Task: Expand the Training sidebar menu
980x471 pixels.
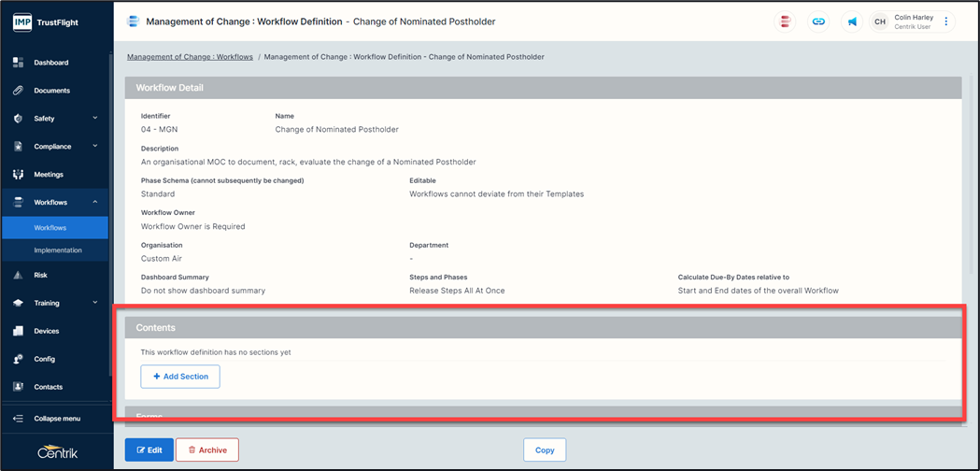Action: [94, 303]
